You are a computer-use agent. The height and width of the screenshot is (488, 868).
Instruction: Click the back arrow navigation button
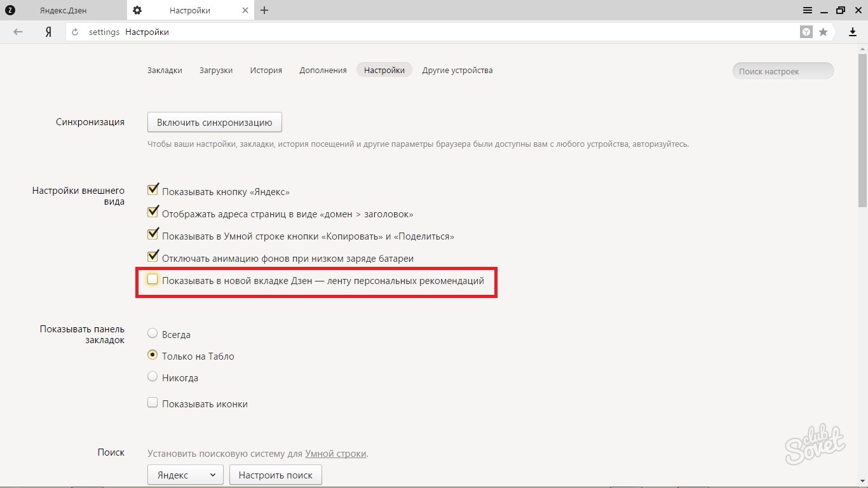pos(18,32)
